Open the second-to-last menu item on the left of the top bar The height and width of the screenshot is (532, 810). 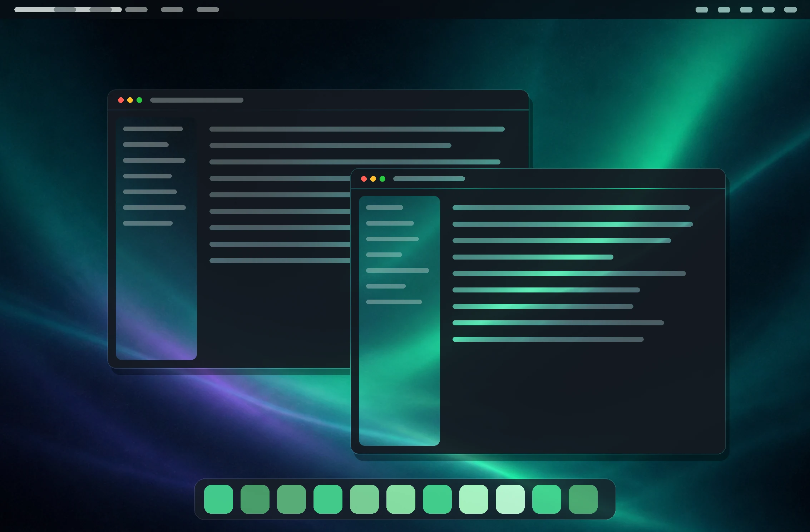pyautogui.click(x=172, y=10)
